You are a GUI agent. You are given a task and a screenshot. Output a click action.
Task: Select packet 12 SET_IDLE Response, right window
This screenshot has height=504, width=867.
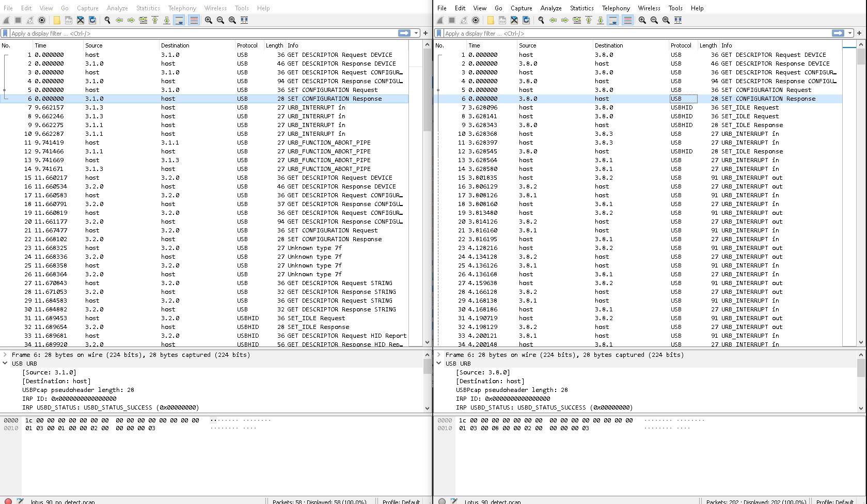tap(638, 151)
